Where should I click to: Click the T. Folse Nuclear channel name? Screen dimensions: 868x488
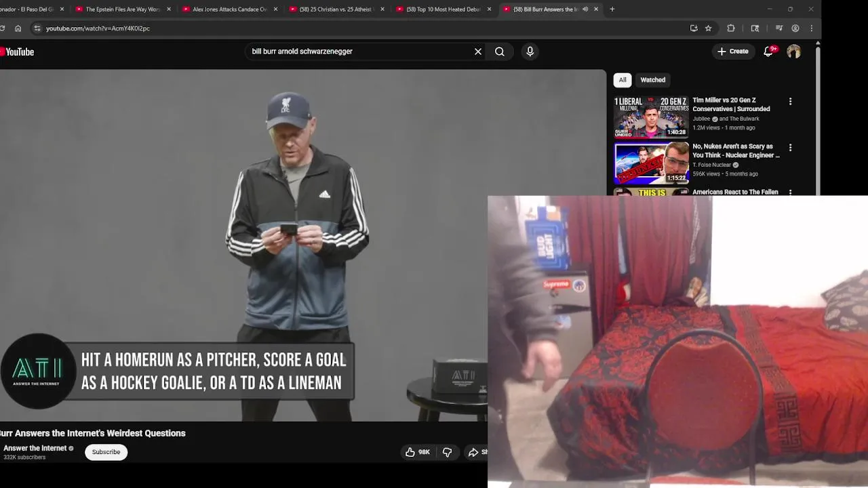point(711,165)
